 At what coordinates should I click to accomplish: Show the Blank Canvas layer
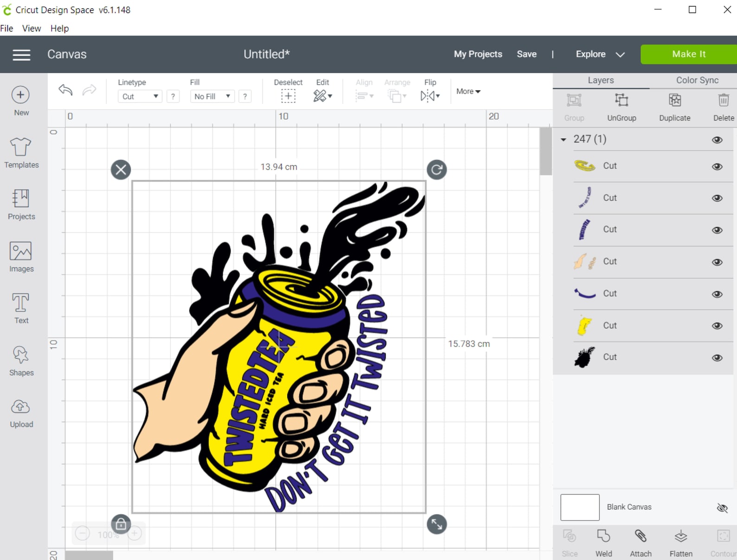[722, 508]
